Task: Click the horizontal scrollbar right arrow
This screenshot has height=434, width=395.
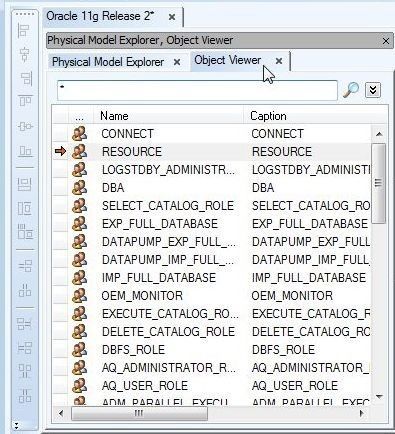Action: point(362,413)
